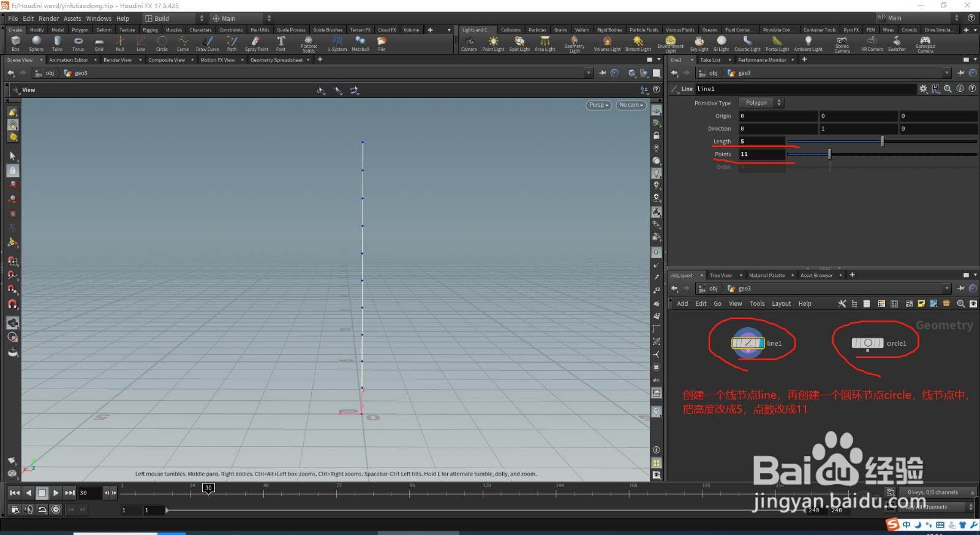The width and height of the screenshot is (980, 535).
Task: Add a VR Camera from the shelf
Action: tap(872, 44)
